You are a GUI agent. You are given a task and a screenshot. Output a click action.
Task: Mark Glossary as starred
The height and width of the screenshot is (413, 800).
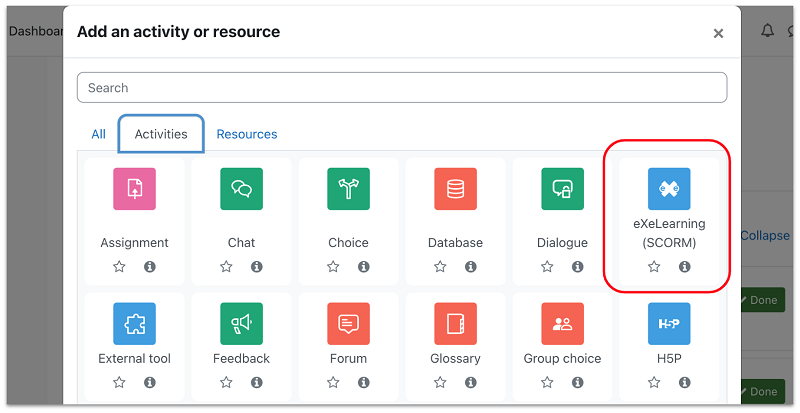tap(440, 382)
